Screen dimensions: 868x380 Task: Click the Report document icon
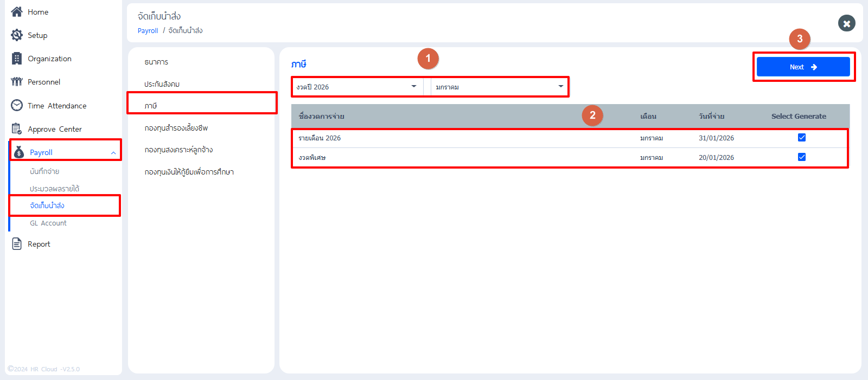tap(17, 244)
